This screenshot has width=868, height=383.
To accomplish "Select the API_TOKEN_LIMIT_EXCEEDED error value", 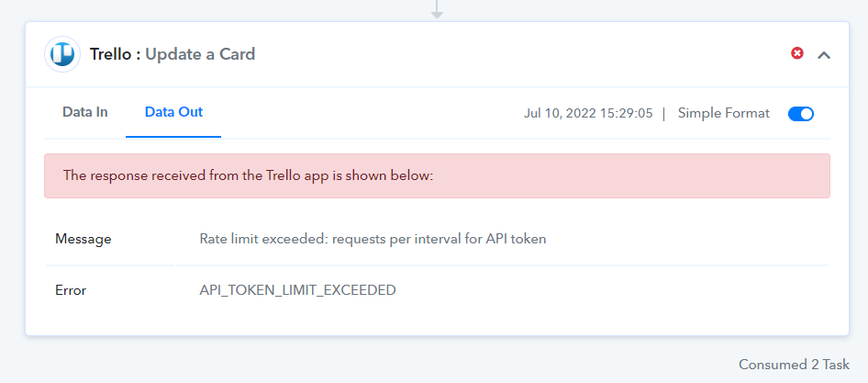I will pos(297,290).
